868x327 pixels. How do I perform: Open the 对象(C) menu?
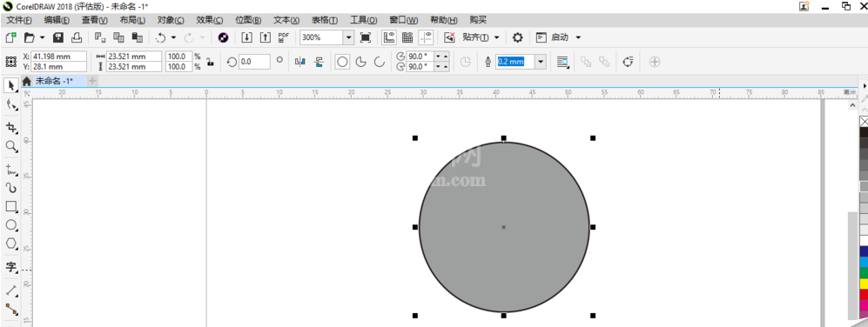click(x=171, y=21)
